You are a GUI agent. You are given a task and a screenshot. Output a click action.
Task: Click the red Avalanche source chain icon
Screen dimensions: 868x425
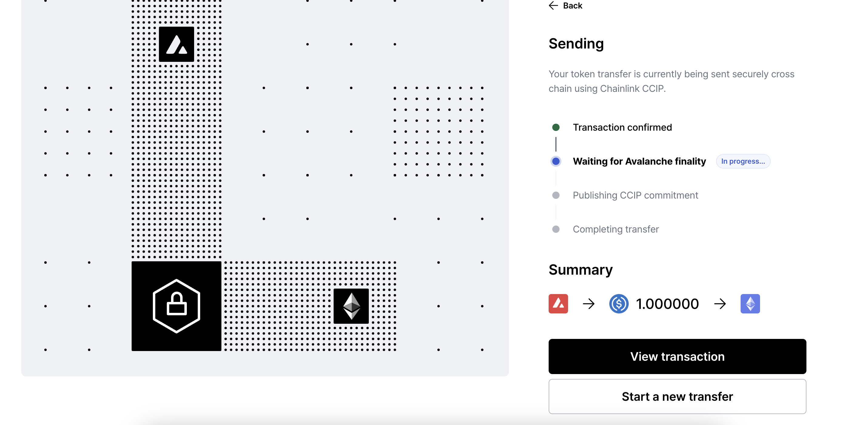tap(558, 304)
